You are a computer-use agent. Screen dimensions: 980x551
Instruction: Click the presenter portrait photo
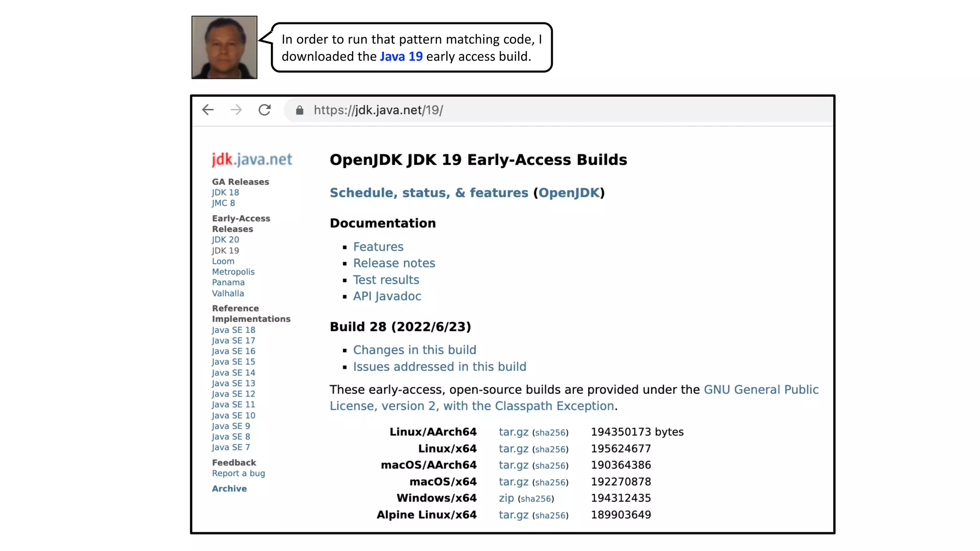click(224, 47)
